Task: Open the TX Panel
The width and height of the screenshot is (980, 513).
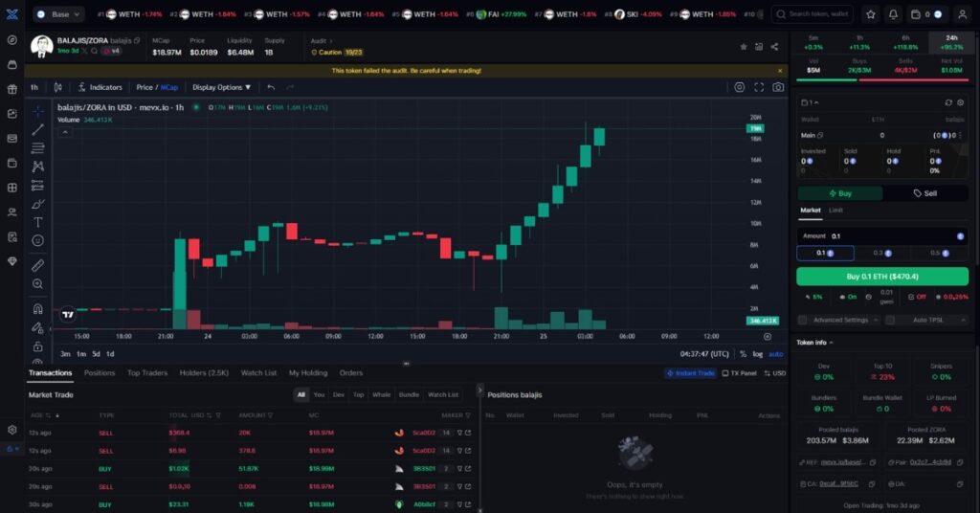Action: (740, 373)
